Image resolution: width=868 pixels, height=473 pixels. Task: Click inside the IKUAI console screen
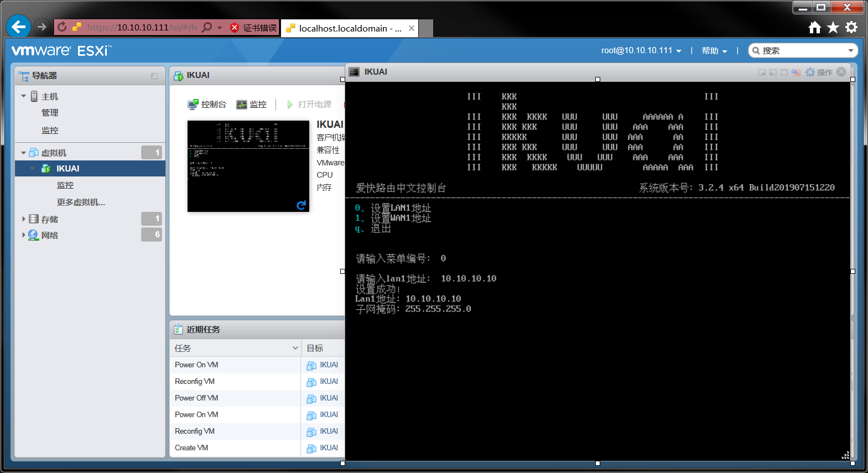coord(597,271)
